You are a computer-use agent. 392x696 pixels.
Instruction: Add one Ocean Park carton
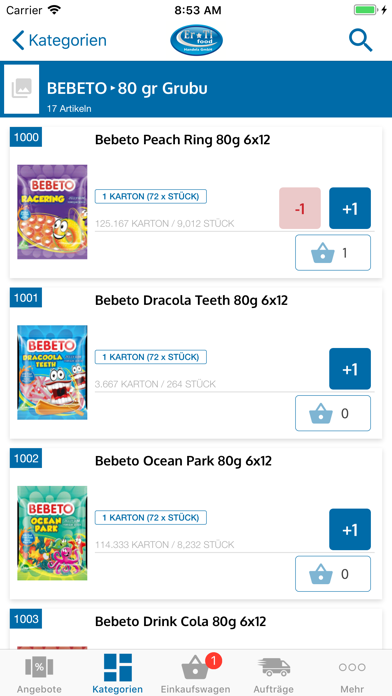[350, 530]
